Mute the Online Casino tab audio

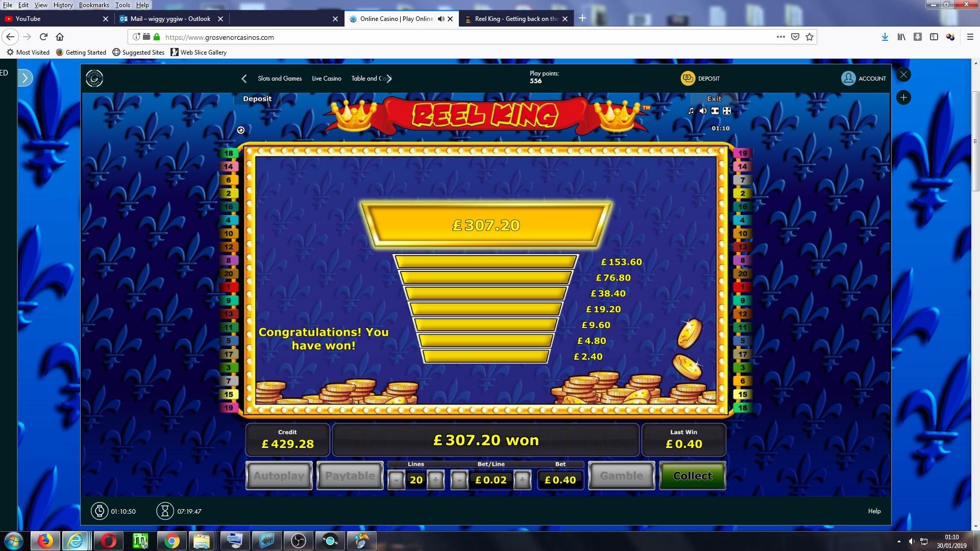point(441,19)
